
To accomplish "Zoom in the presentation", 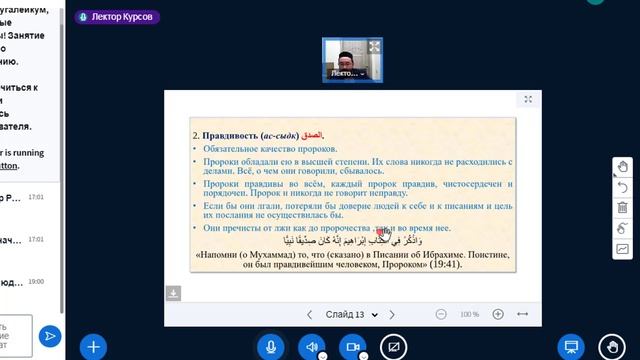I will click(x=498, y=314).
